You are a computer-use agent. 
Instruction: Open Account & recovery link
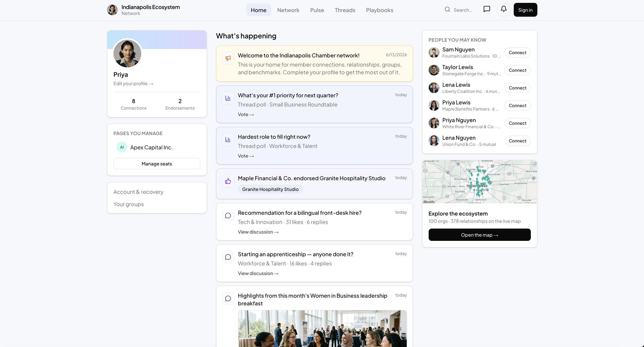(138, 192)
